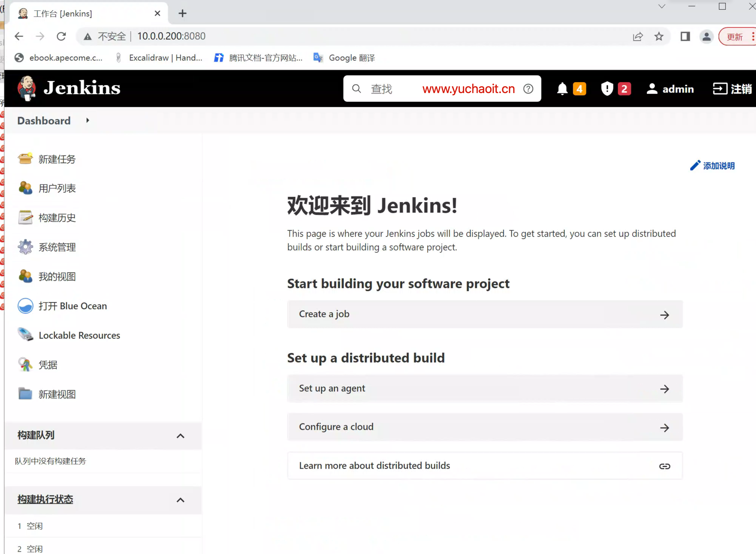
Task: Open the 构建历史 build history icon
Action: tap(25, 218)
